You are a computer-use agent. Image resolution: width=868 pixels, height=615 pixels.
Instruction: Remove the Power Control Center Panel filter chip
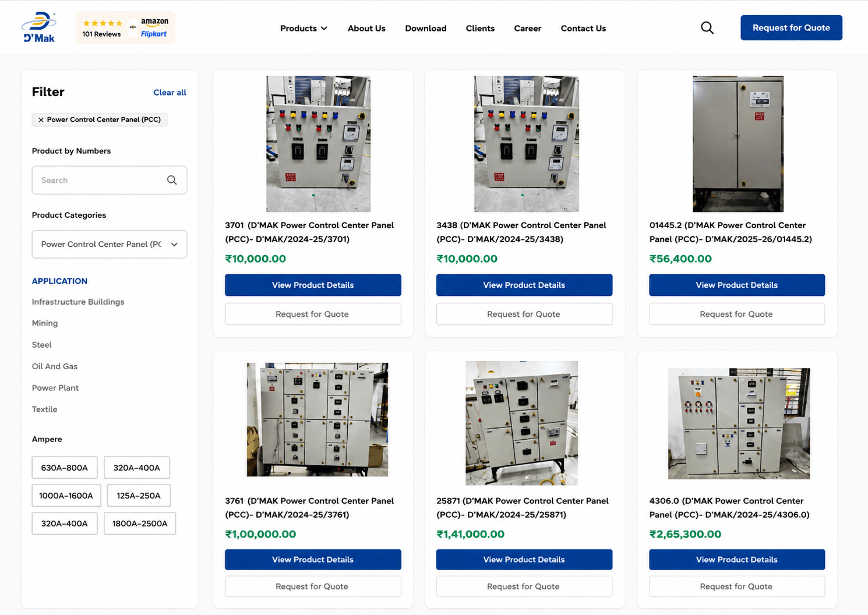(x=41, y=119)
